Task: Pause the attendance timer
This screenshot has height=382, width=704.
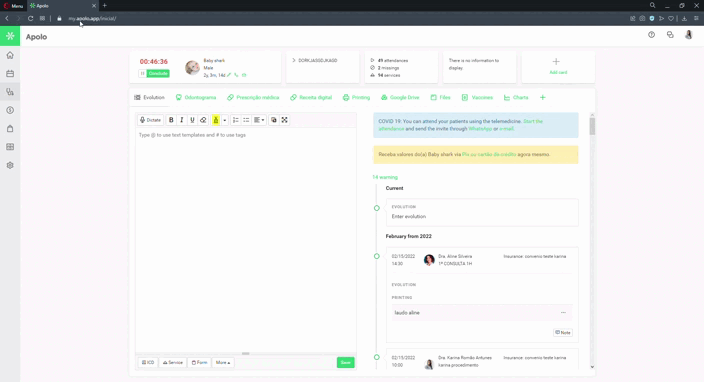Action: tap(142, 73)
